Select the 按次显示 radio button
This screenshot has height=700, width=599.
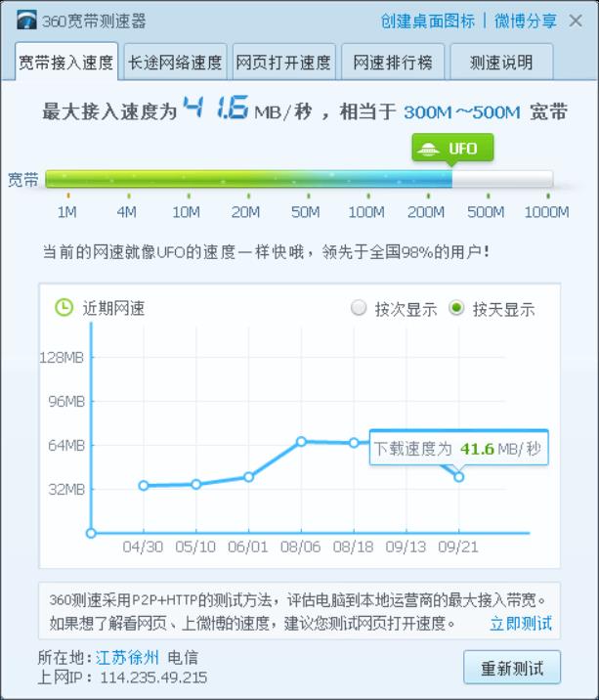click(x=359, y=308)
